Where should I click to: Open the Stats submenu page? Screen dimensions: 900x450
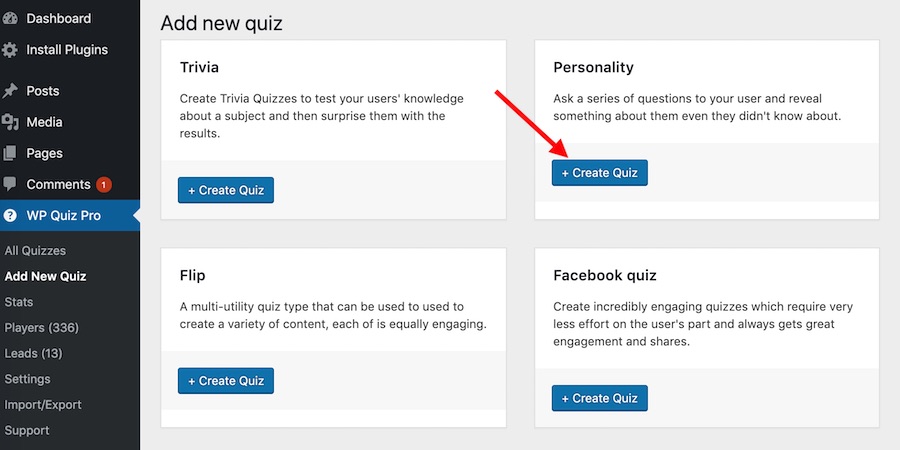[19, 302]
